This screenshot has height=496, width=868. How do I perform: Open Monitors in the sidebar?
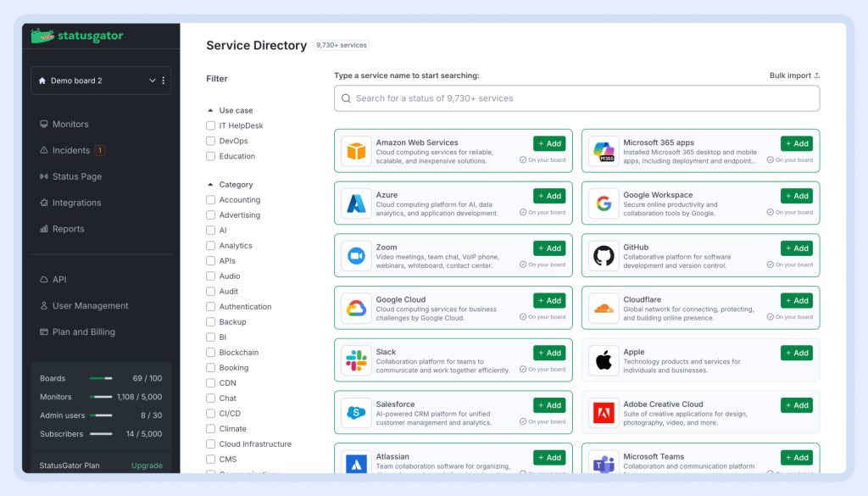click(70, 124)
